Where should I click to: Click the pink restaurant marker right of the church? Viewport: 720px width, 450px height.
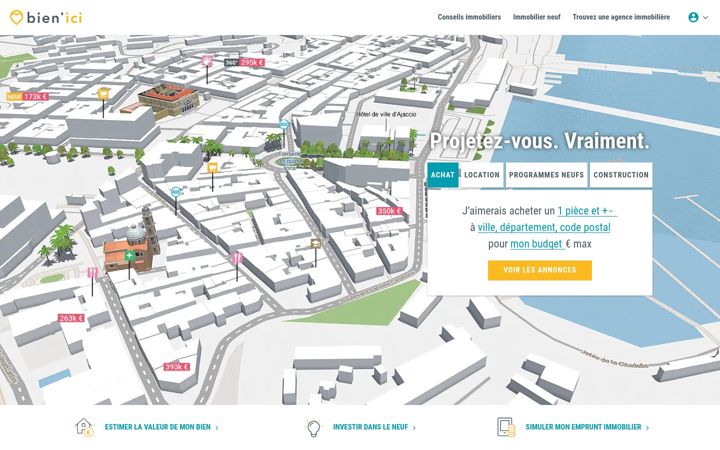[x=237, y=258]
